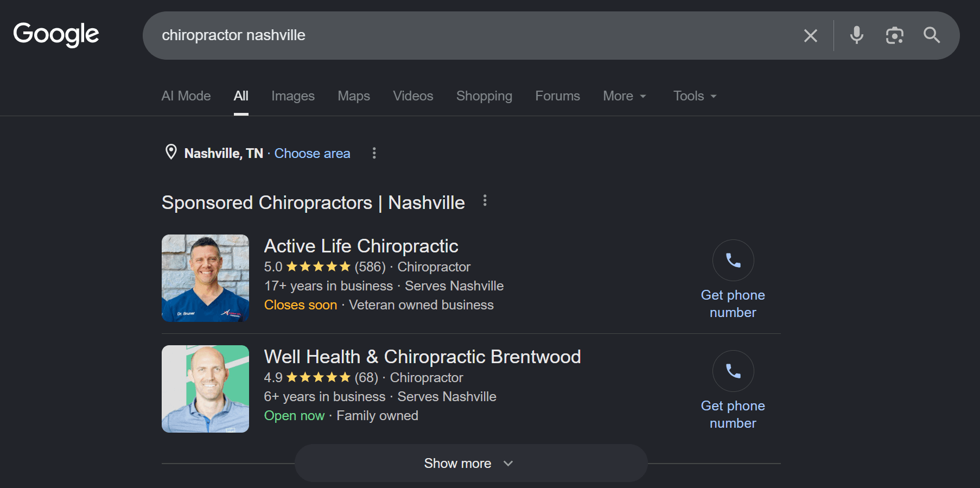Click phone icon for Active Life Chiropractic
Image resolution: width=980 pixels, height=488 pixels.
[x=733, y=261]
